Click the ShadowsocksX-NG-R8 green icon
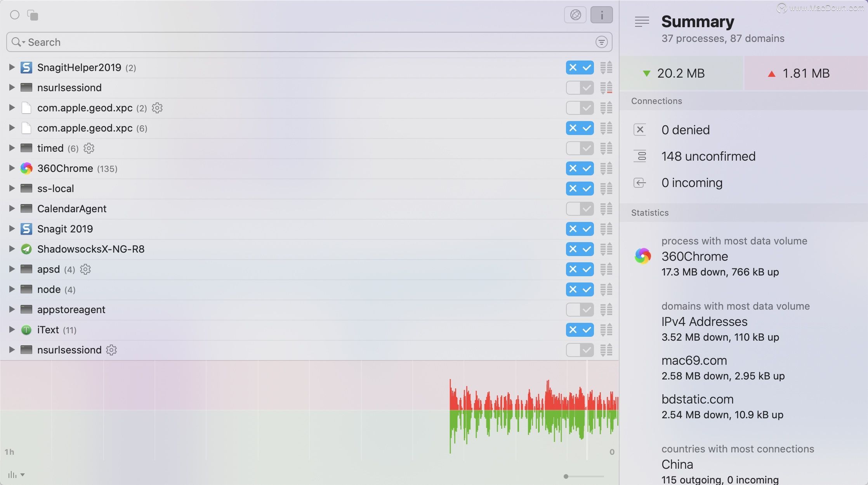Screen dimensions: 868x485 [x=26, y=249]
